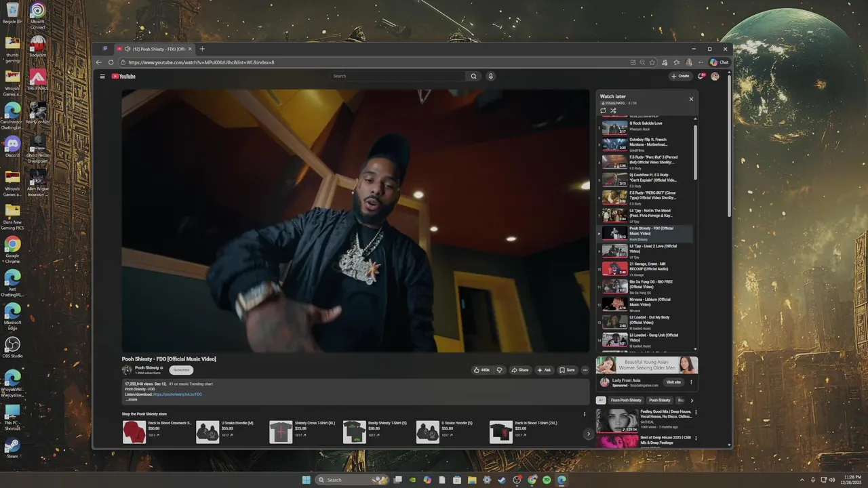This screenshot has height=488, width=868.
Task: Reload the page with the refresh icon
Action: click(111, 62)
